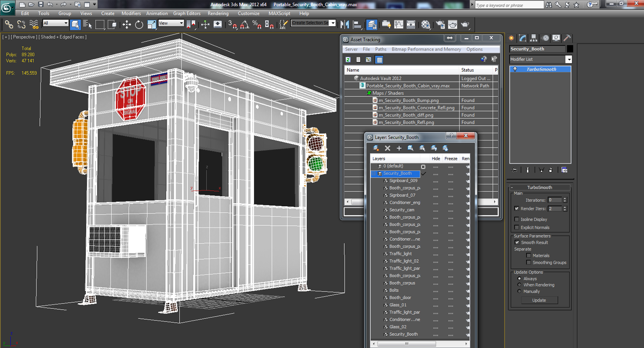Click the Update button
The height and width of the screenshot is (348, 644).
pyautogui.click(x=539, y=300)
